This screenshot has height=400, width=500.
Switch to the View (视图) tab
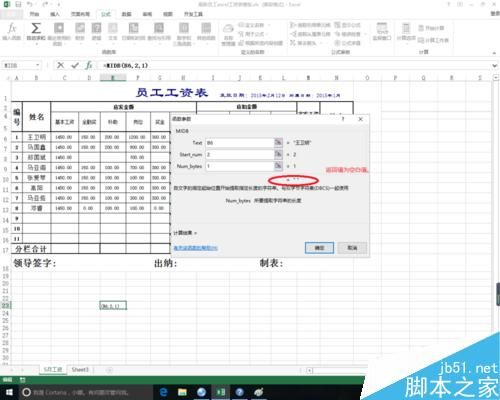(168, 14)
